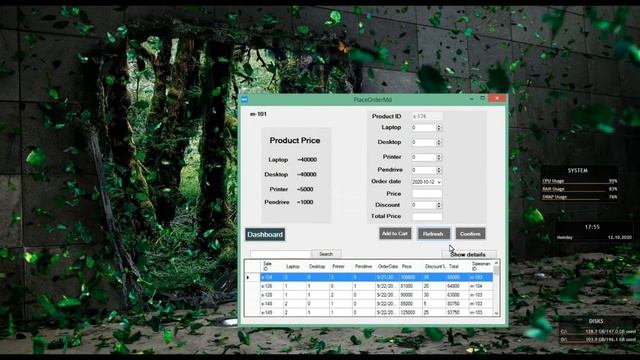Click total 64800 in the s-126 row
This screenshot has height=360, width=640.
point(457,286)
